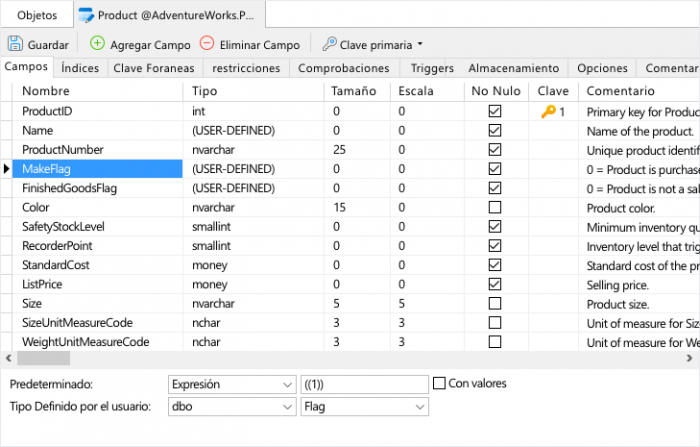This screenshot has width=700, height=447.
Task: Click the horizontal scrollbar thumb
Action: 43,358
